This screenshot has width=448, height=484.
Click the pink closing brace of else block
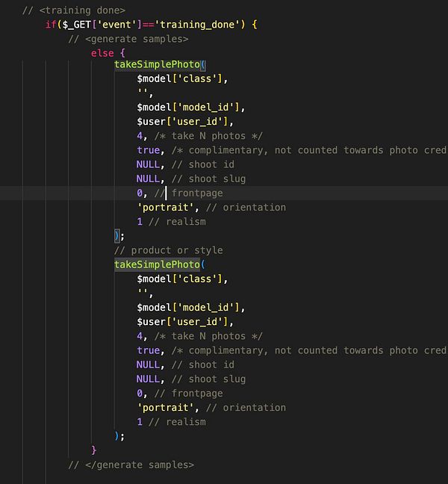pyautogui.click(x=94, y=450)
